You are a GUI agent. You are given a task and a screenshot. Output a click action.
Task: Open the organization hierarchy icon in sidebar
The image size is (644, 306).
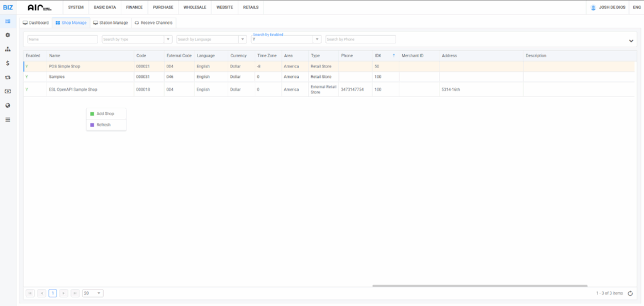[8, 49]
